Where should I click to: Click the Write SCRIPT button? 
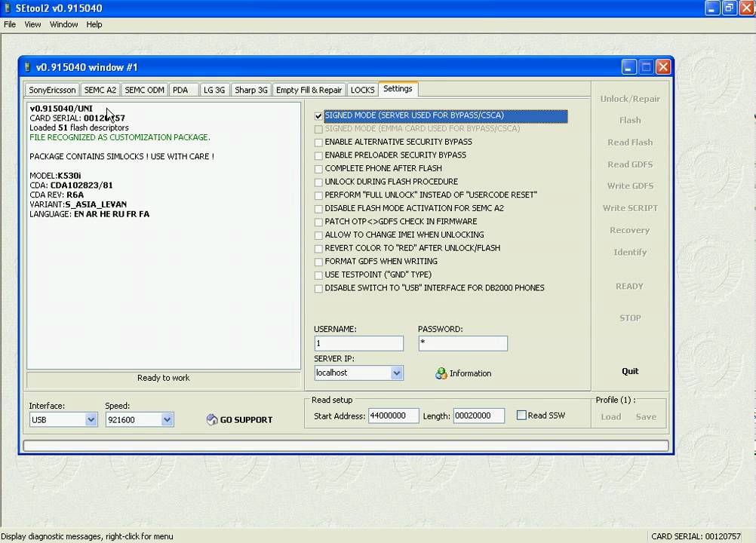pyautogui.click(x=630, y=208)
